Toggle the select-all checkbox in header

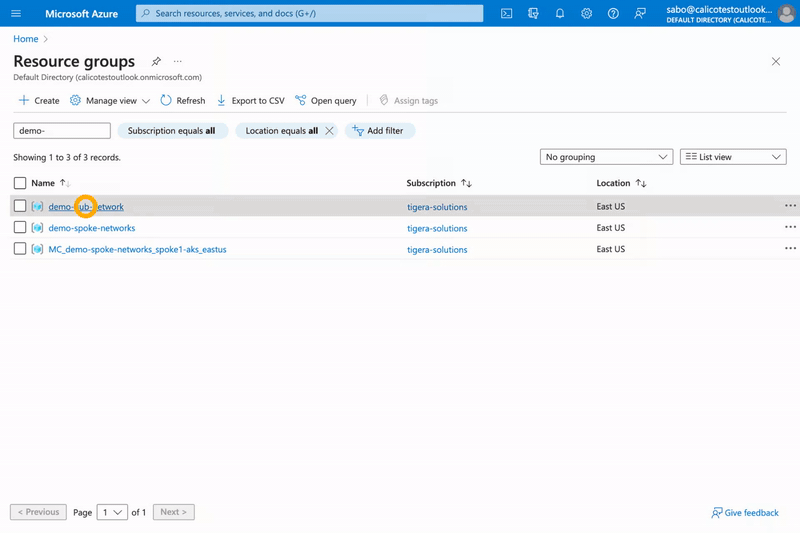tap(20, 183)
